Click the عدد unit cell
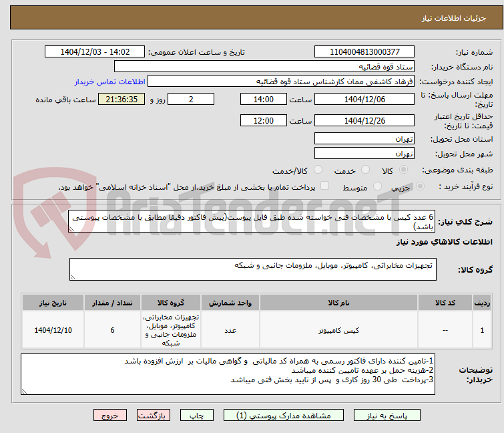Image resolution: width=504 pixels, height=433 pixels. coord(230,330)
